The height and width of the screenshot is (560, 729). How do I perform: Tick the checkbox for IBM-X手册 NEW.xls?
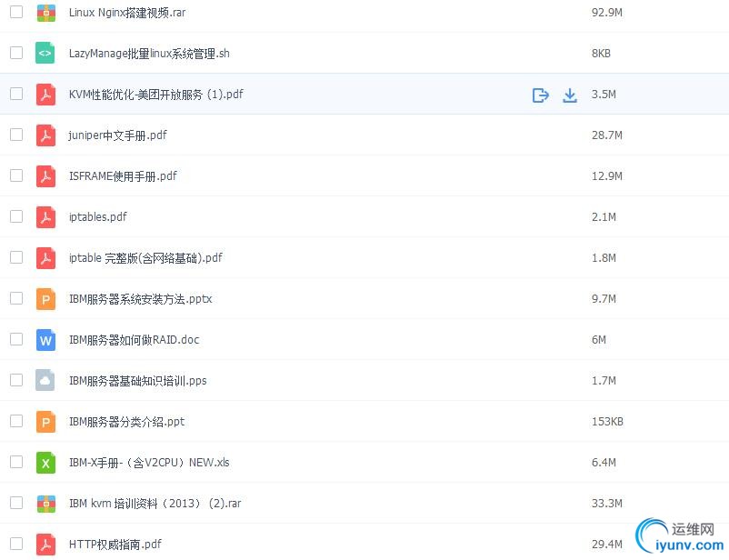click(16, 462)
